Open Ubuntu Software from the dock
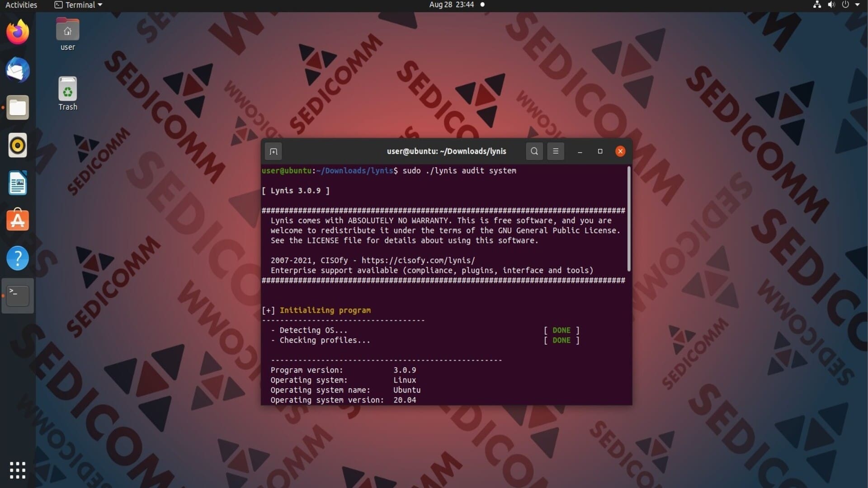 pyautogui.click(x=18, y=220)
